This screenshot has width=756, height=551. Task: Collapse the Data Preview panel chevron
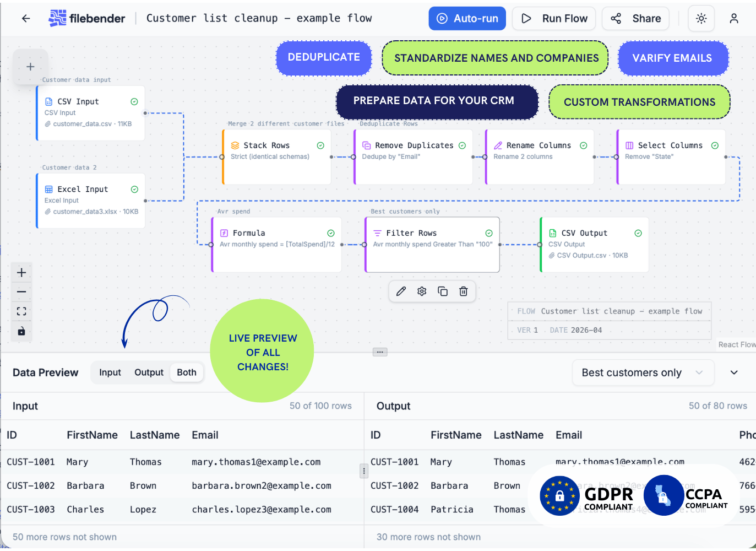point(734,373)
